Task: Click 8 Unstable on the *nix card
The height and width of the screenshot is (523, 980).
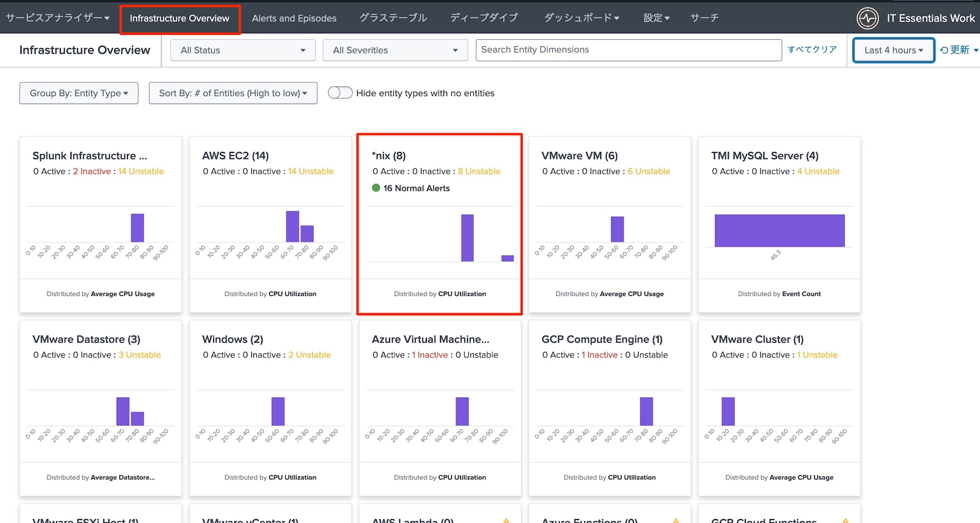Action: click(x=479, y=171)
